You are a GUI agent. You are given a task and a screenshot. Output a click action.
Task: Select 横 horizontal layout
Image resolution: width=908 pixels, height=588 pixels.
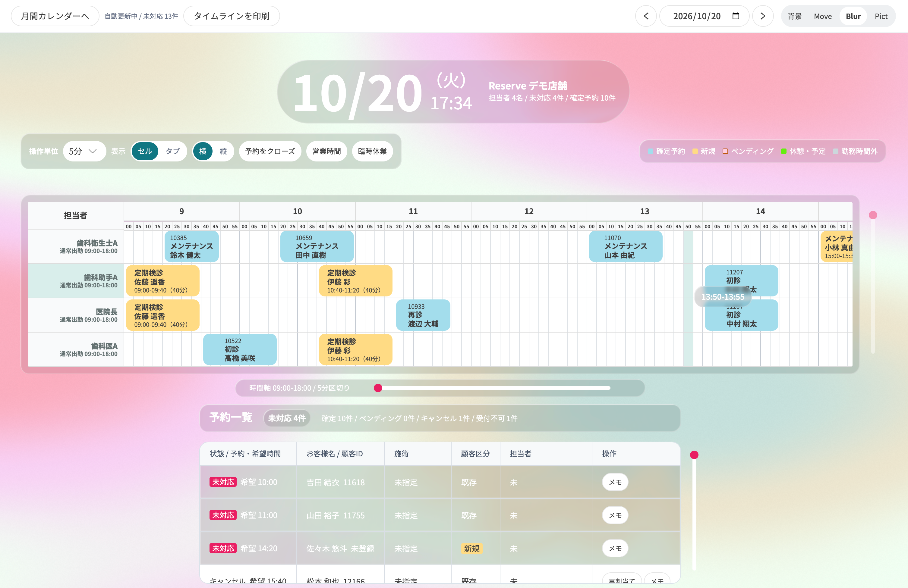tap(203, 152)
